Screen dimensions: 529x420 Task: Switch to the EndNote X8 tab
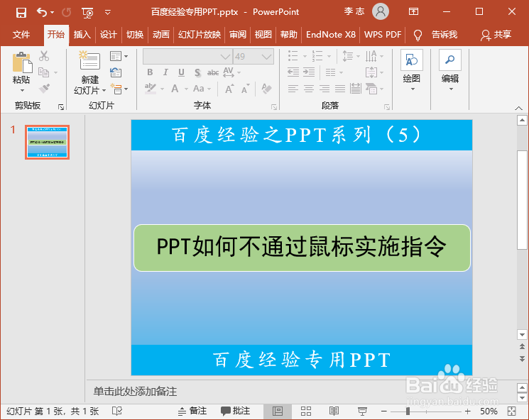pyautogui.click(x=331, y=34)
